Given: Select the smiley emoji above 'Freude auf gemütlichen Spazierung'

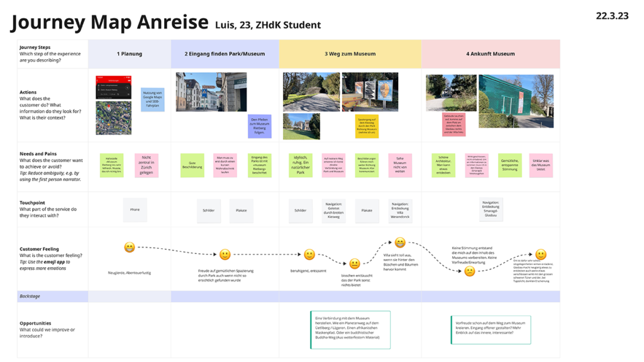Looking at the screenshot, I should pyautogui.click(x=225, y=255).
